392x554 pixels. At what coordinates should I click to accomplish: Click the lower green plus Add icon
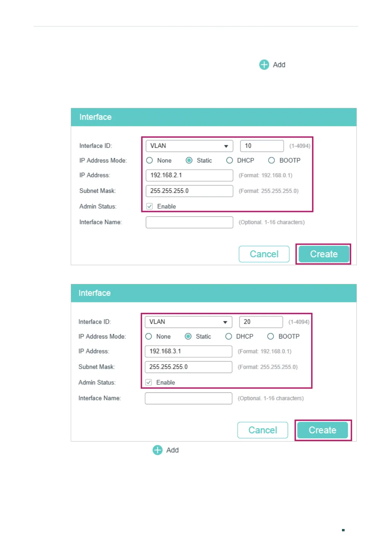click(157, 450)
